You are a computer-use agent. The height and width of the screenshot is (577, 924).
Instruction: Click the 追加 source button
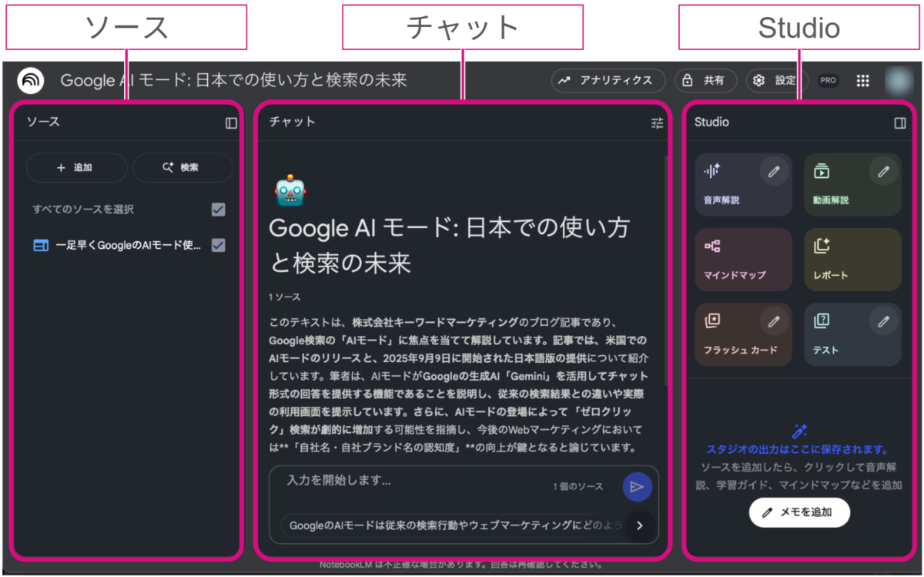76,167
